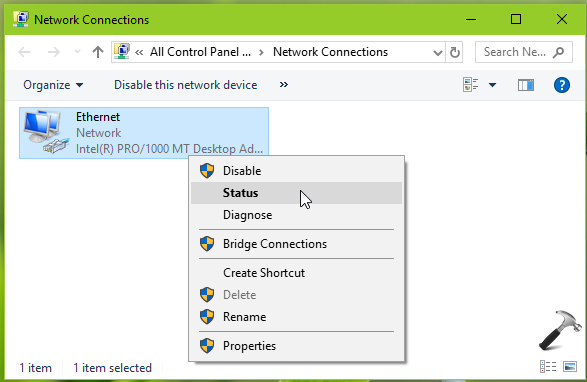Open the Organize dropdown menu
This screenshot has width=587, height=382.
pyautogui.click(x=53, y=85)
